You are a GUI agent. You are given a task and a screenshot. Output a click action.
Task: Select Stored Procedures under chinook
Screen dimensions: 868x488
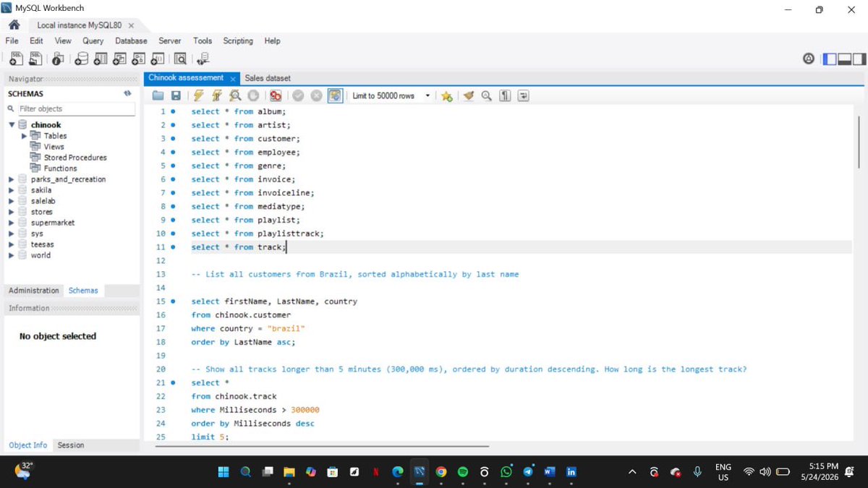[75, 158]
